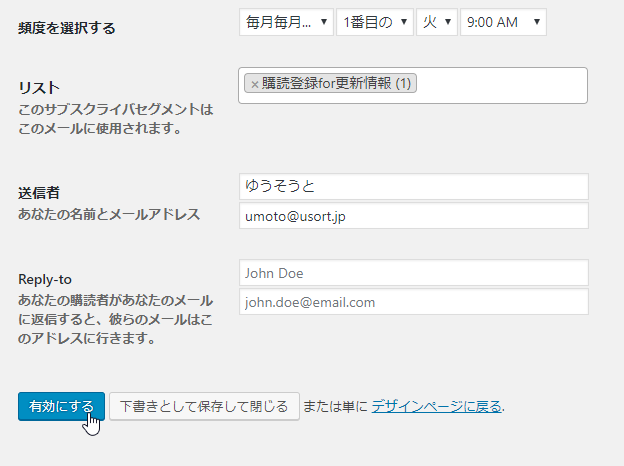Open the 9:00 AM time dropdown
Image resolution: width=624 pixels, height=466 pixels.
tap(503, 22)
